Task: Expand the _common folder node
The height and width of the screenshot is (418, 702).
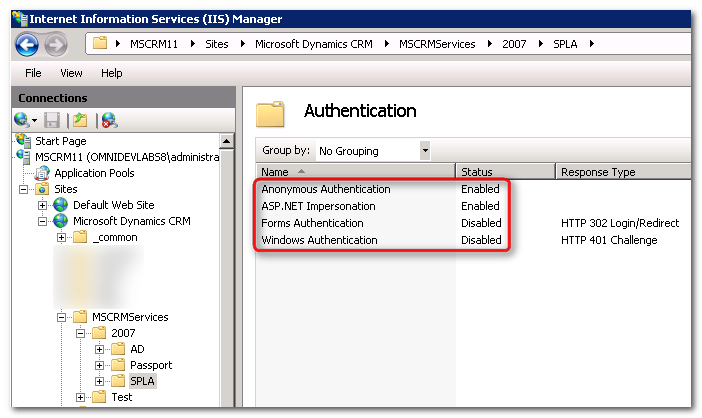Action: point(61,237)
